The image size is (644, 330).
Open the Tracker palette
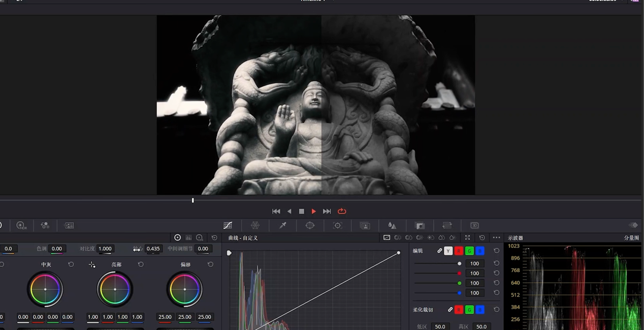coord(337,225)
